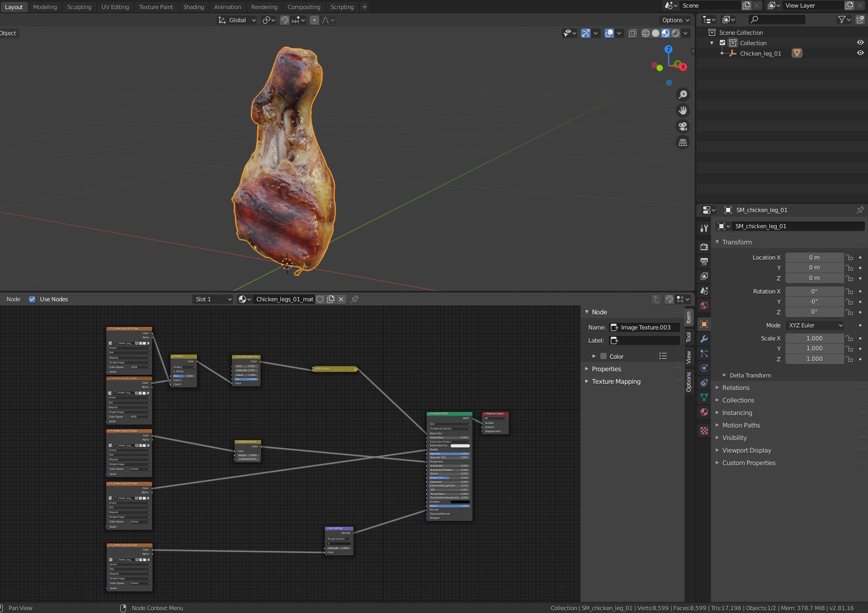Expand the Delta Transform panel

(x=724, y=375)
